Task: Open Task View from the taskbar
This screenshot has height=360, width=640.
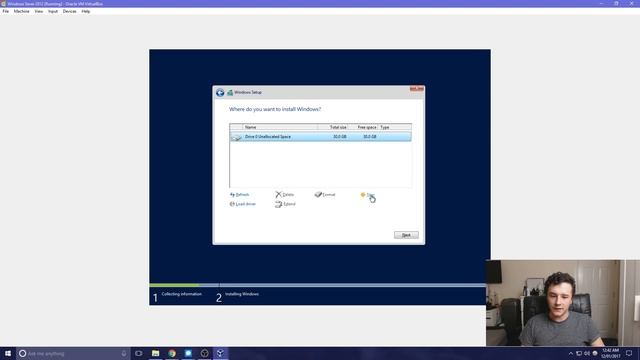Action: coord(139,353)
